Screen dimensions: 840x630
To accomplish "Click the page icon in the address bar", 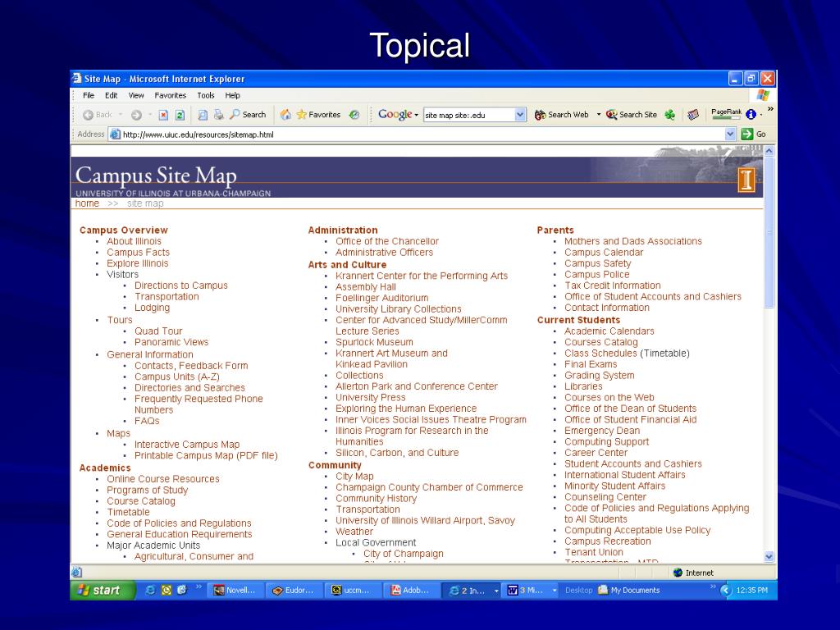I will pos(115,135).
